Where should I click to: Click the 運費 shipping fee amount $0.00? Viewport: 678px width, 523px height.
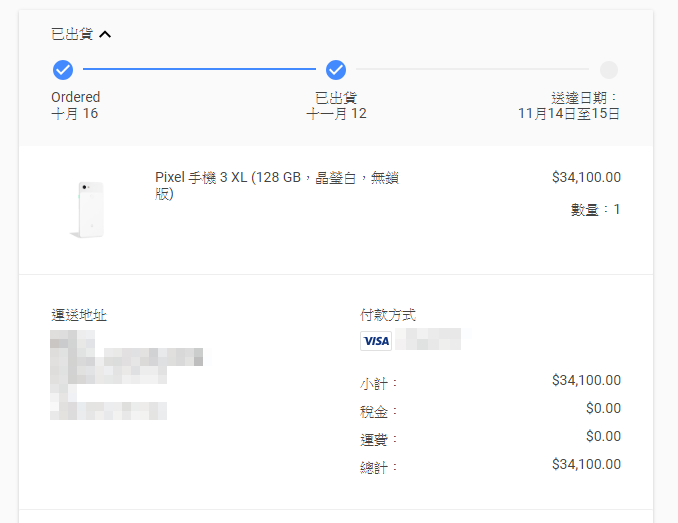(x=604, y=436)
